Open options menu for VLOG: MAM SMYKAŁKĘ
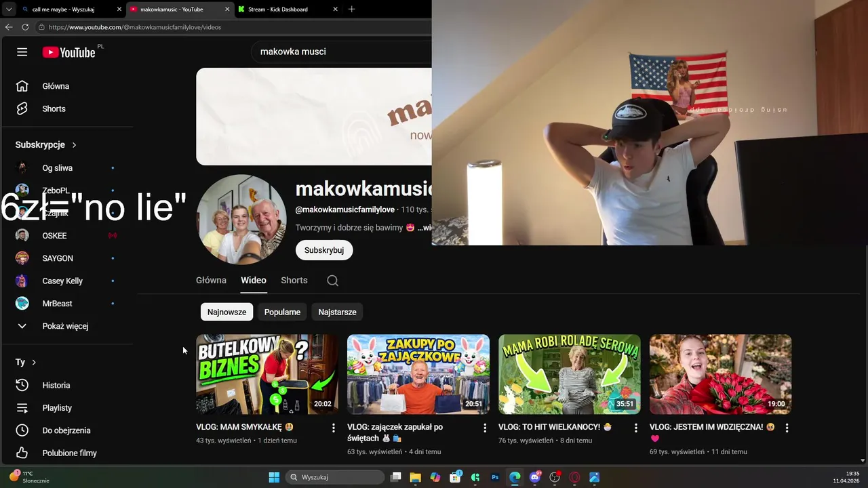This screenshot has width=868, height=488. pyautogui.click(x=333, y=428)
